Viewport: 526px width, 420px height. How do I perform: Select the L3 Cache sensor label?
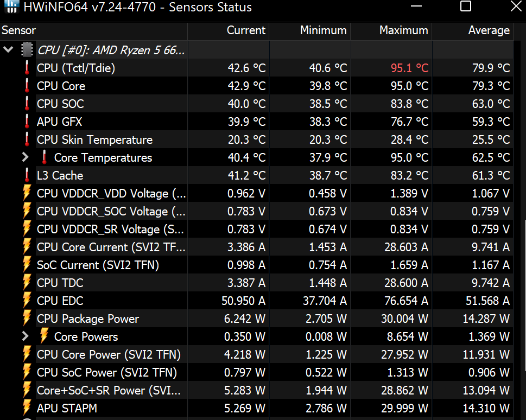pos(60,175)
